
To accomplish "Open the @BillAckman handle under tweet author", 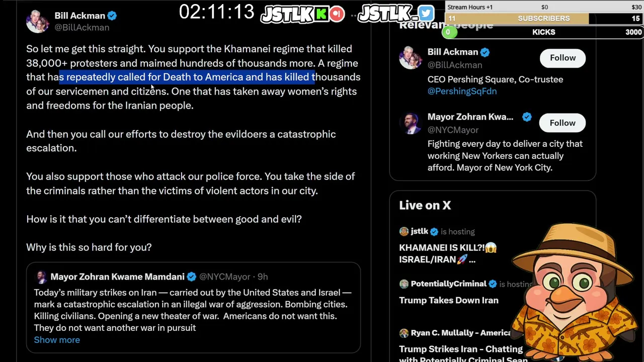I will [x=82, y=28].
